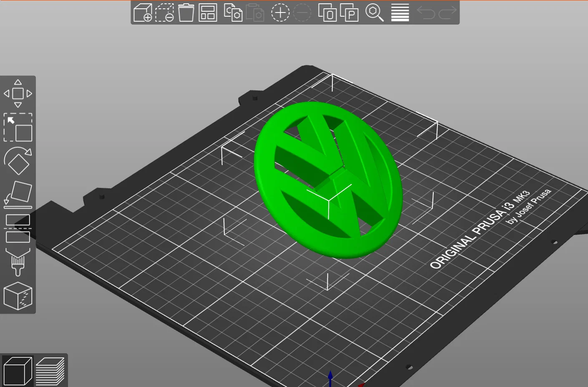Screen dimensions: 588x387
Task: Select the Paint-on supports brush tool
Action: point(18,262)
